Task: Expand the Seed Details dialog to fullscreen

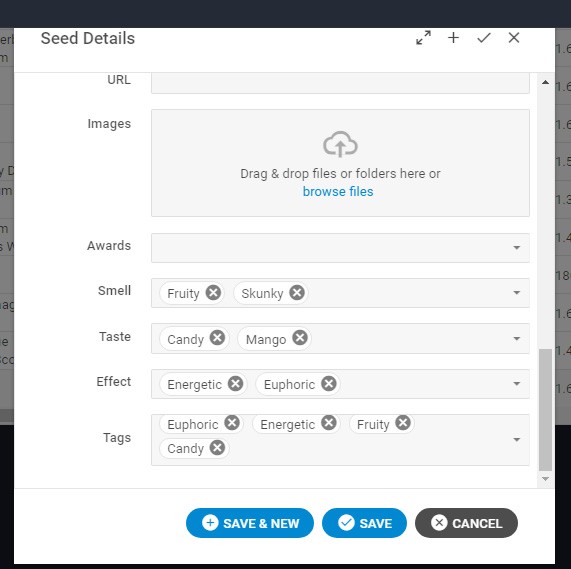Action: (423, 38)
